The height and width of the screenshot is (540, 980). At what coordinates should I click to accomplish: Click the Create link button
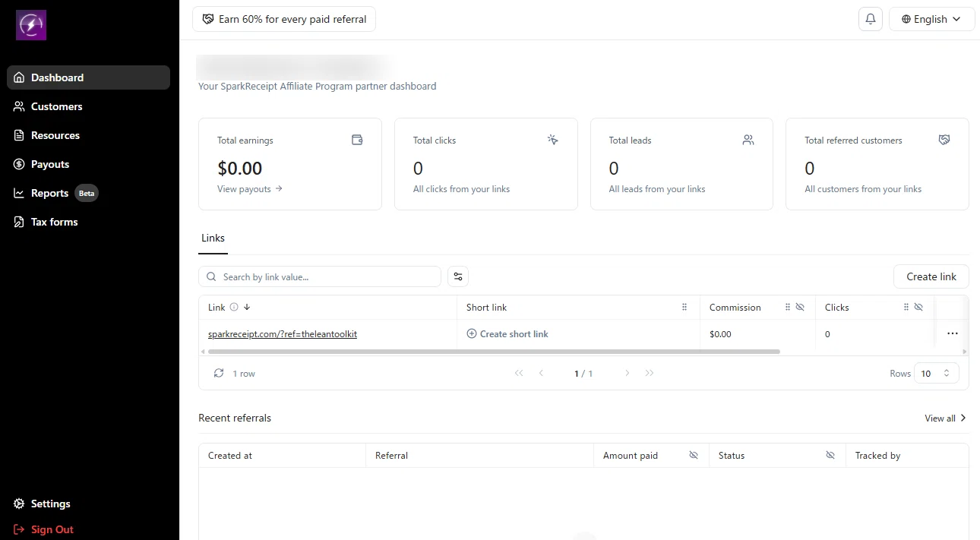(931, 276)
